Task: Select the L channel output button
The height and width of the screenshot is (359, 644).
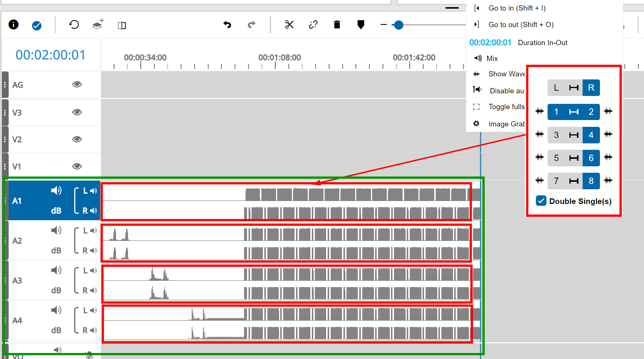Action: coord(556,88)
